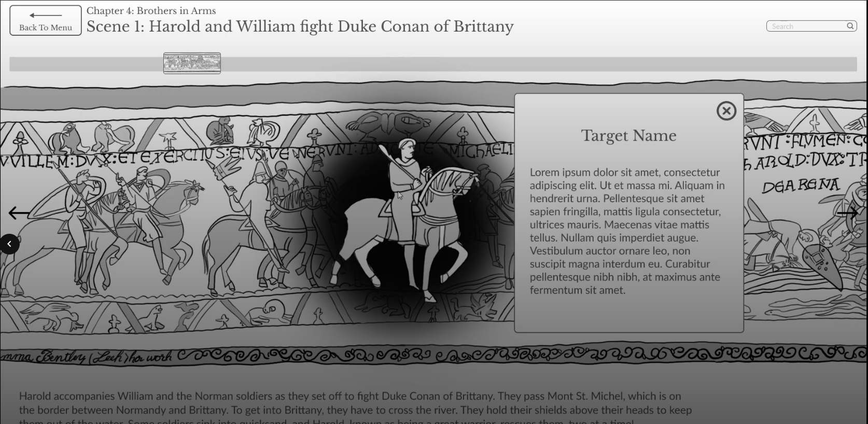Close the Target Name popup
868x424 pixels.
point(726,111)
